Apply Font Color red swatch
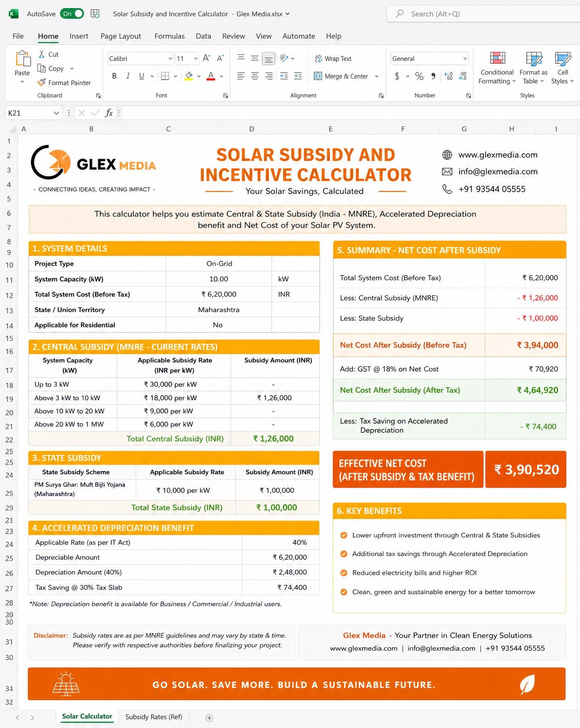Viewport: 580px width, 728px height. (x=211, y=76)
